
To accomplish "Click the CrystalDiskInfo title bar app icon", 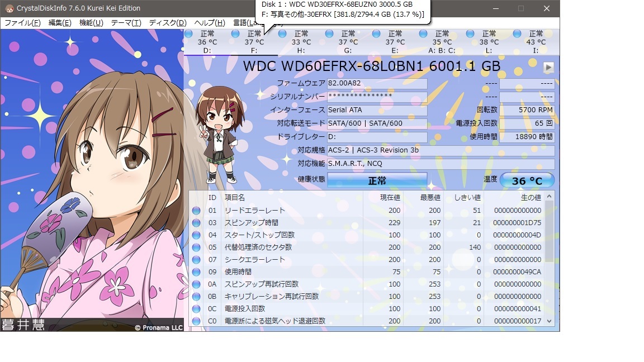I will (x=8, y=8).
